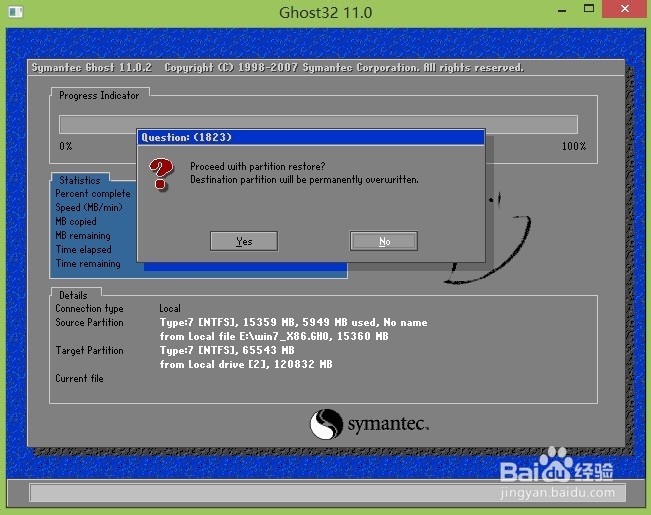Select the Details panel label
651x515 pixels.
click(73, 295)
